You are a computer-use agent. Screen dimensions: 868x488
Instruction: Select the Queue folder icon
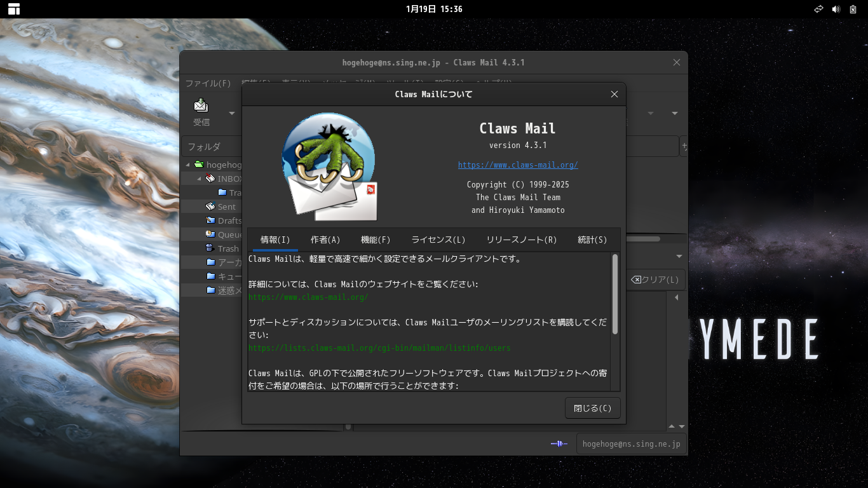coord(210,234)
